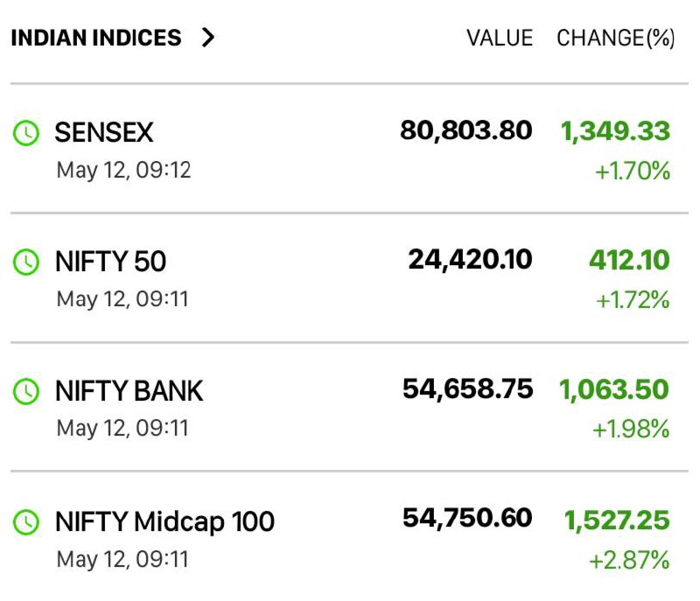Open the NIFTY 50 index name
Image resolution: width=700 pixels, height=601 pixels.
[111, 262]
